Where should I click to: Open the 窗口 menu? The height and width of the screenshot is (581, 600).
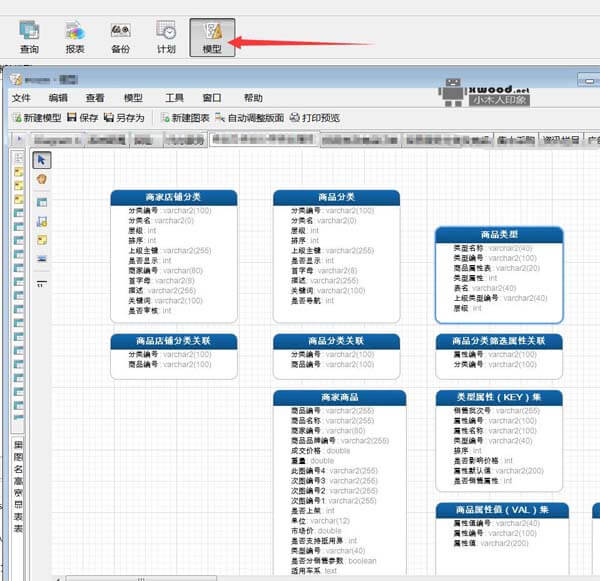212,98
